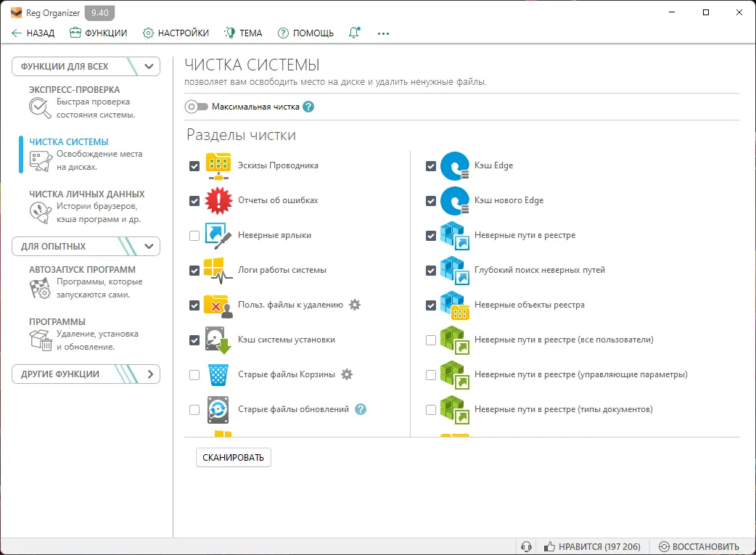Click the Кэш нового Edge icon

455,200
